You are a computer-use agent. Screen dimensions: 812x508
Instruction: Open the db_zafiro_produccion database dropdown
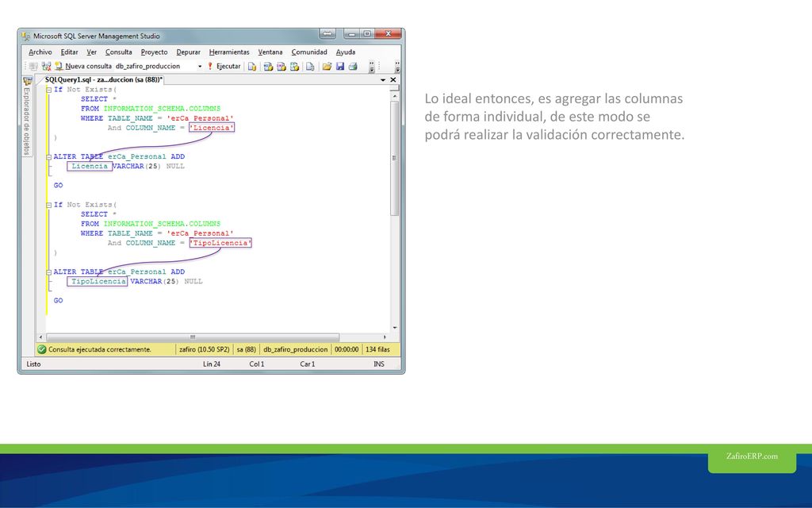(x=199, y=67)
